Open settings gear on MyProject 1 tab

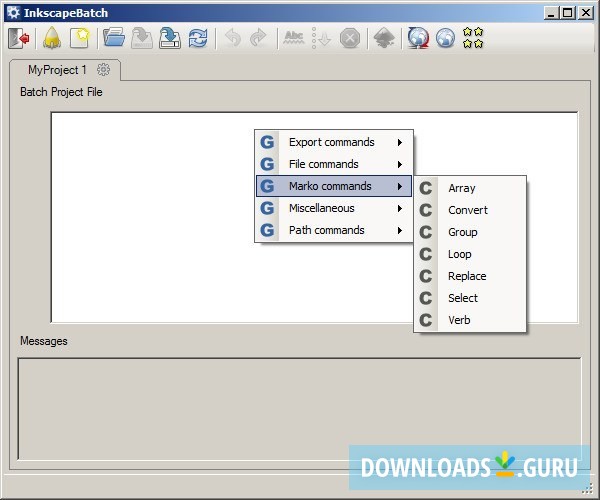tap(103, 70)
